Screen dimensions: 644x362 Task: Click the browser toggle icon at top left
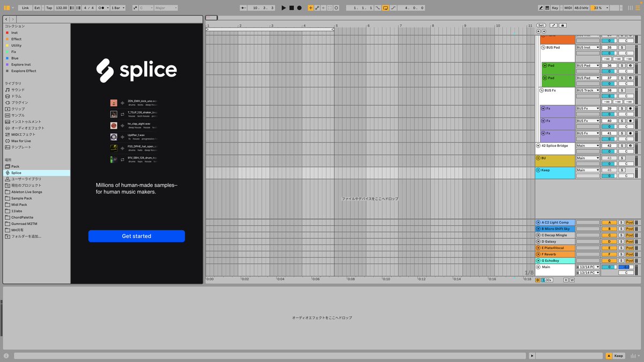(7, 8)
